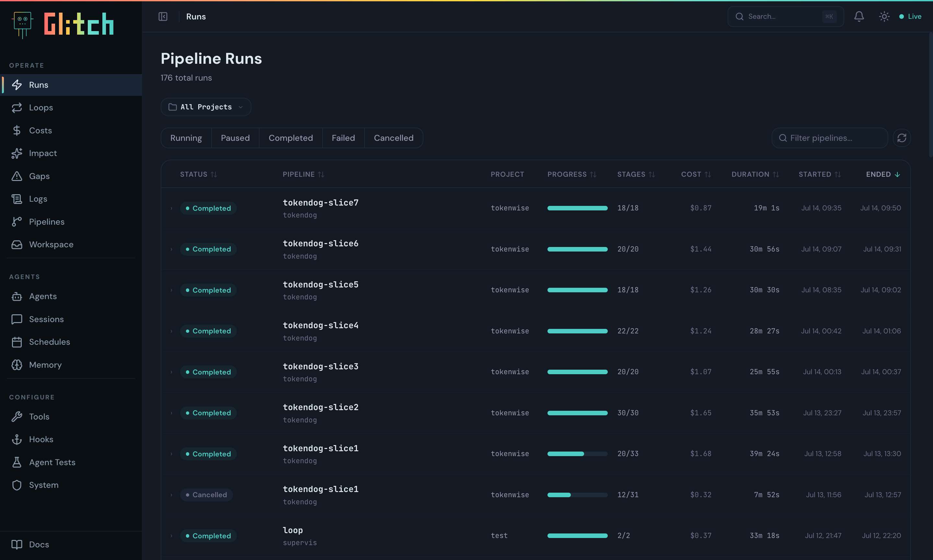
Task: Open Gaps via the warning triangle icon
Action: tap(17, 176)
